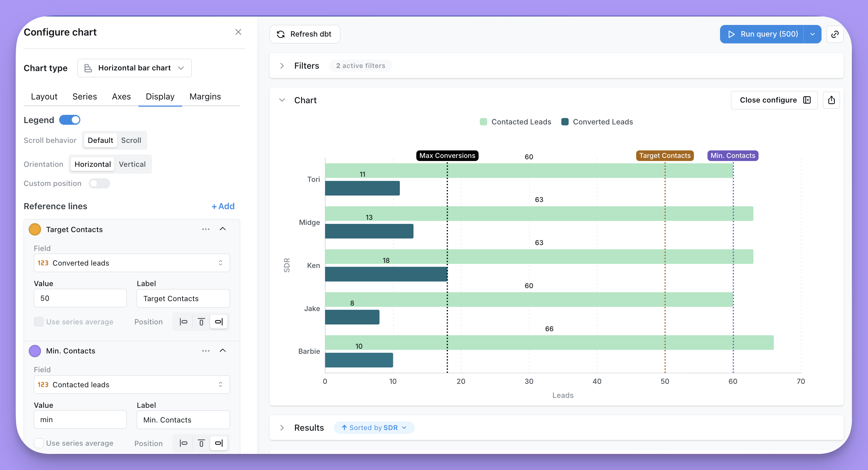
Task: Open Run query options dropdown arrow
Action: pyautogui.click(x=813, y=34)
